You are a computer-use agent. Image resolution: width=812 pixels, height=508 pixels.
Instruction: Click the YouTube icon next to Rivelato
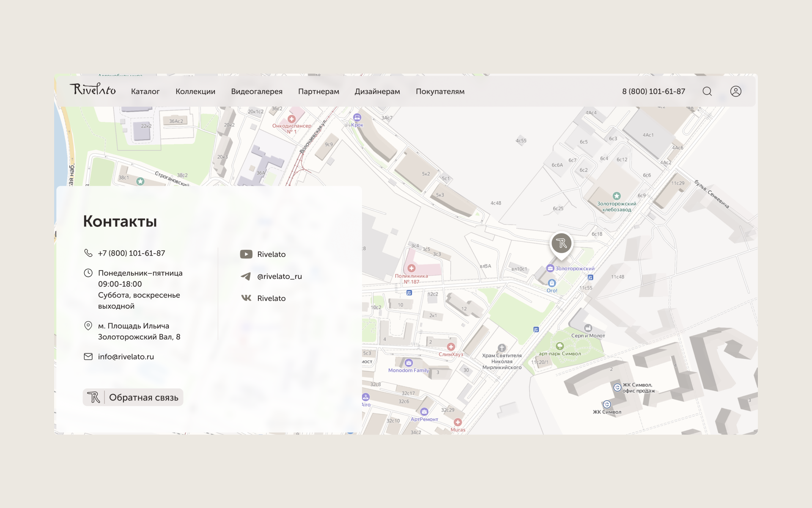(x=246, y=254)
